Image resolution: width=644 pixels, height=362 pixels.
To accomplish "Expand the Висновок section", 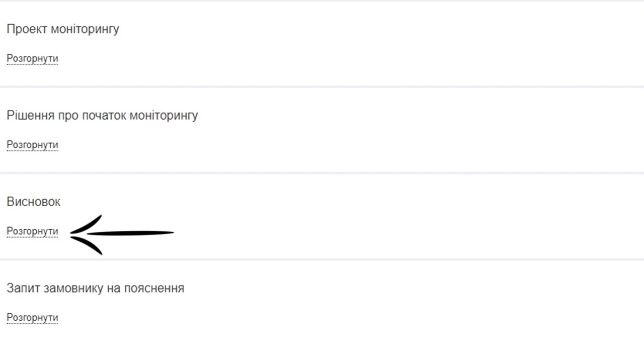I will [32, 231].
